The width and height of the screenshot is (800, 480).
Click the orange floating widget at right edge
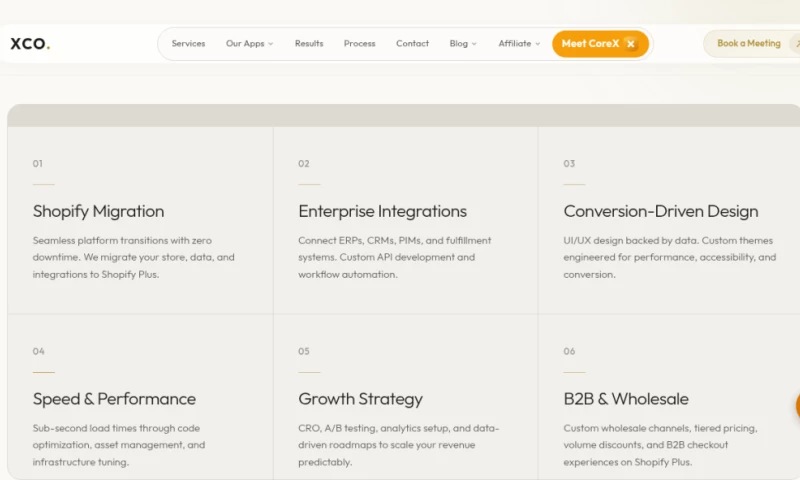(797, 406)
